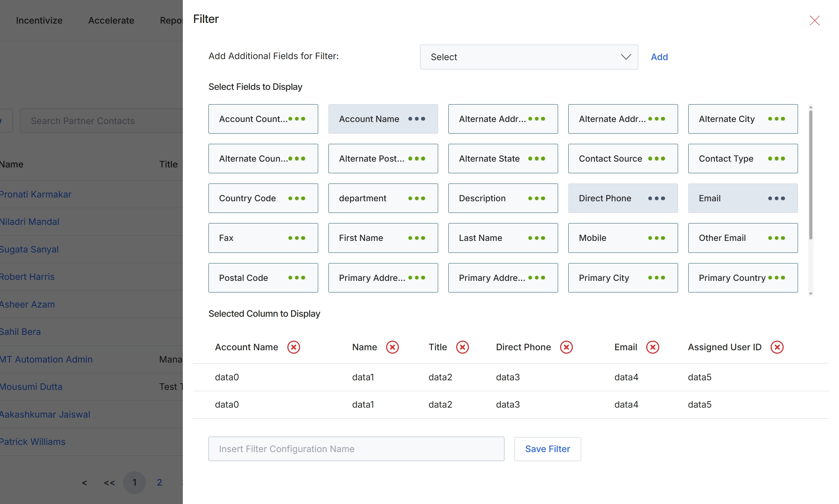The image size is (839, 504).
Task: Jump to first page with << arrow
Action: [x=109, y=483]
